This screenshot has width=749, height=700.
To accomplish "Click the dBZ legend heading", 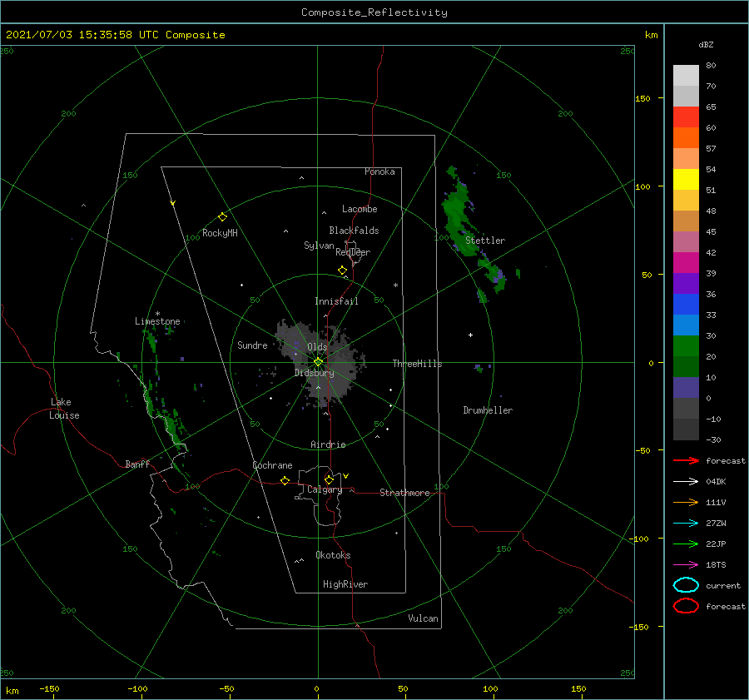I will [706, 44].
